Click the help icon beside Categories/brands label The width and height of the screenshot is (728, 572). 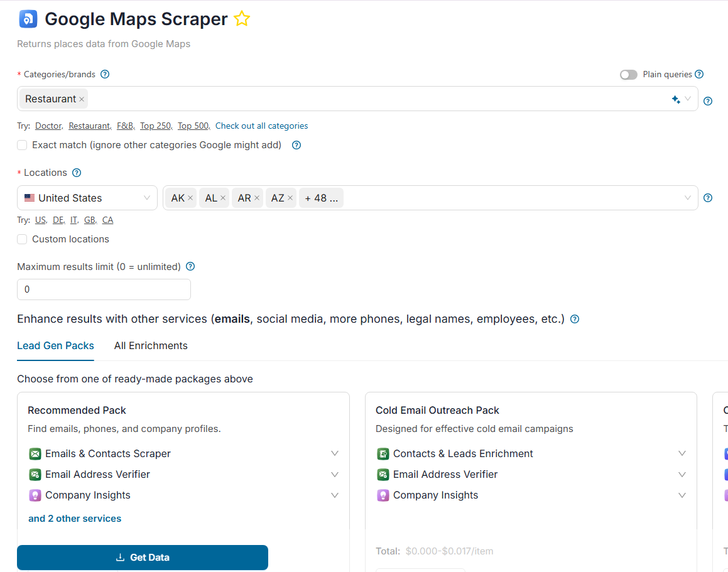[x=105, y=74]
